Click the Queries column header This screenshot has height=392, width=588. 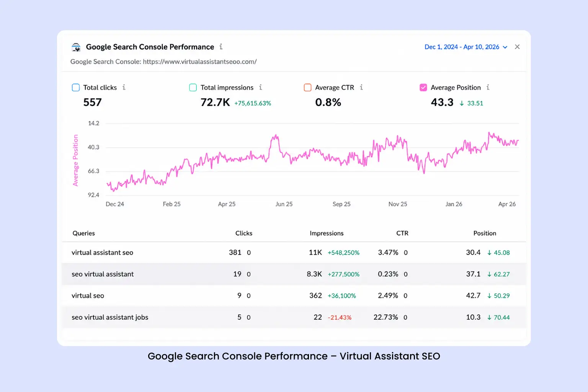point(84,233)
